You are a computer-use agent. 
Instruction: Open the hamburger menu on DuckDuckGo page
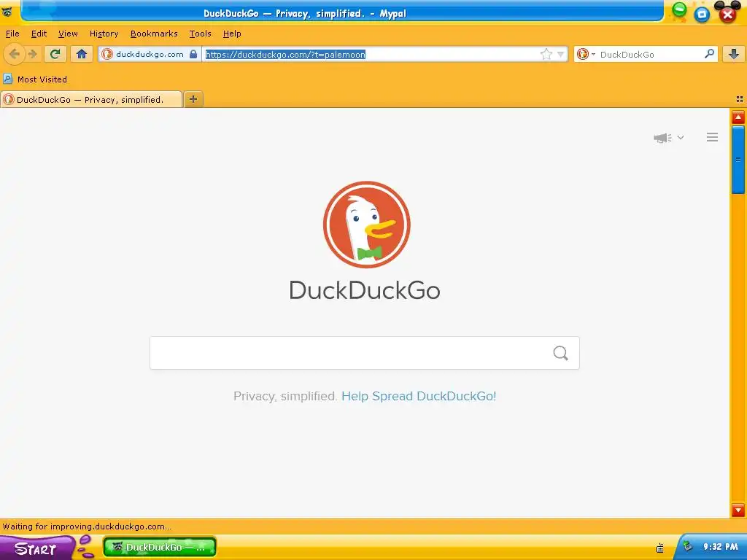coord(712,137)
